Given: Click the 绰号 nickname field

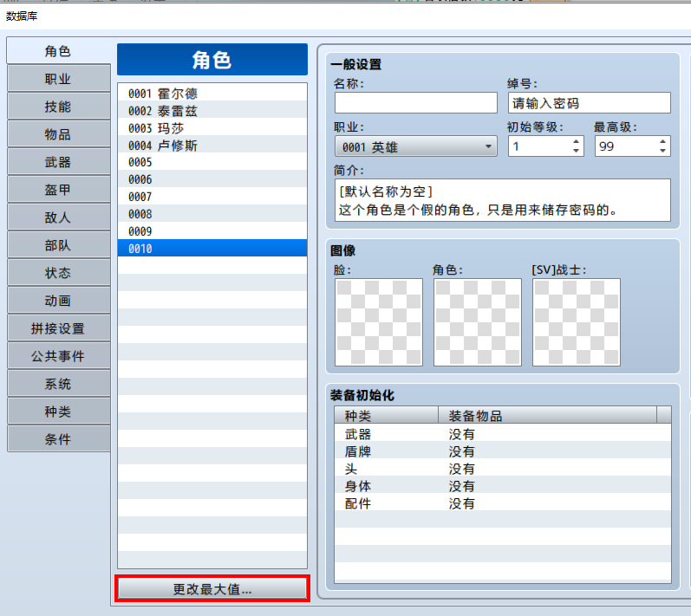Looking at the screenshot, I should pyautogui.click(x=590, y=102).
